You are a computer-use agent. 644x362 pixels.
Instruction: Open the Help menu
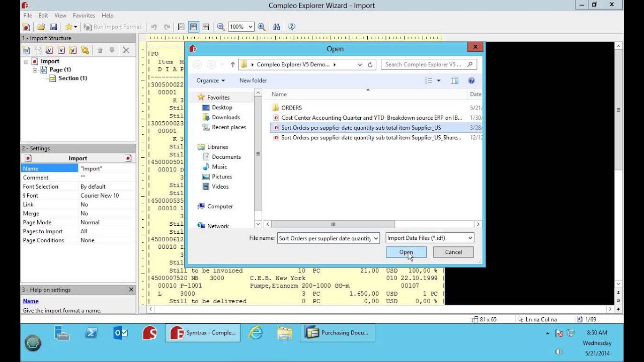coord(107,16)
